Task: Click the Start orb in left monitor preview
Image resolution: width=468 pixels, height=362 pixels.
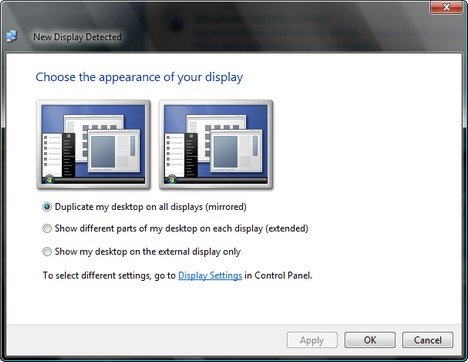Action: 49,179
